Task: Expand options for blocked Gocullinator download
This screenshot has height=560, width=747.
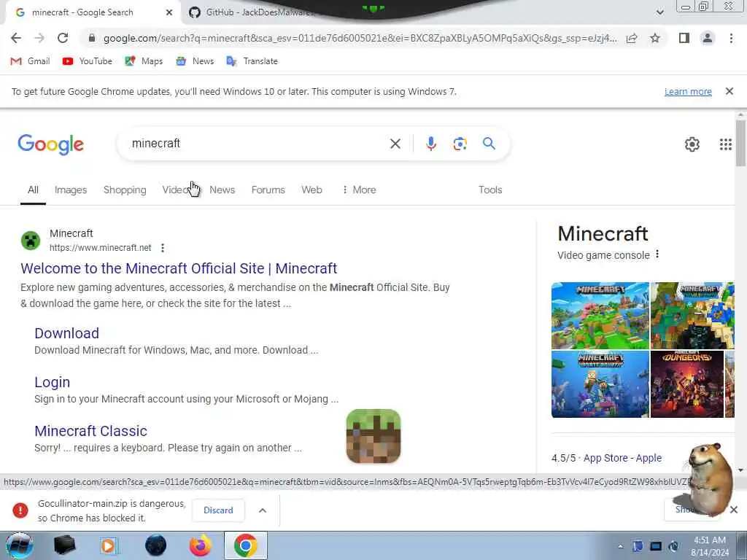Action: tap(263, 510)
